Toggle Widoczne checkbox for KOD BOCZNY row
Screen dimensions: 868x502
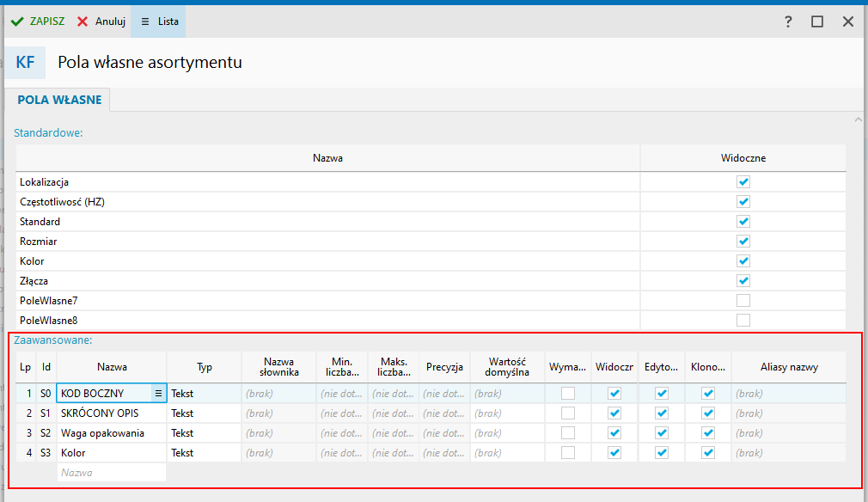point(614,394)
